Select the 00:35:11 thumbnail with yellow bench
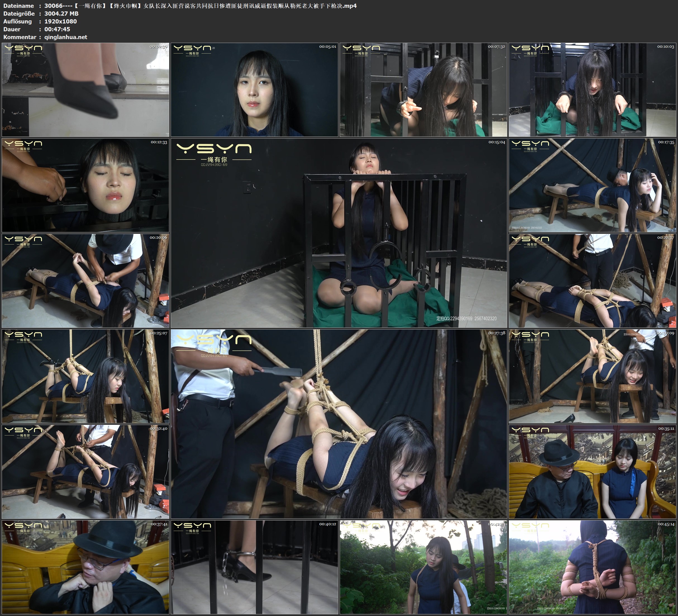 point(593,471)
